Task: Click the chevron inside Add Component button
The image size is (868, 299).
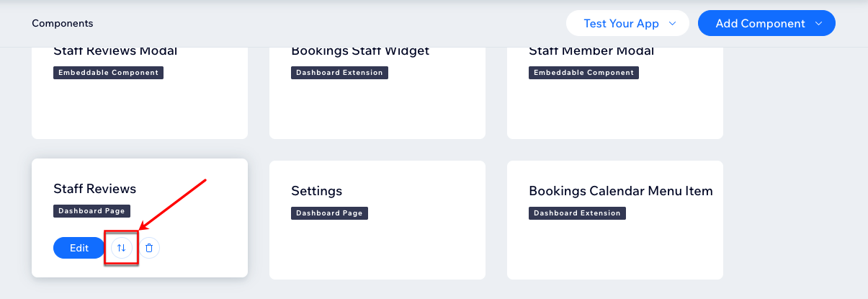Action: coord(818,23)
